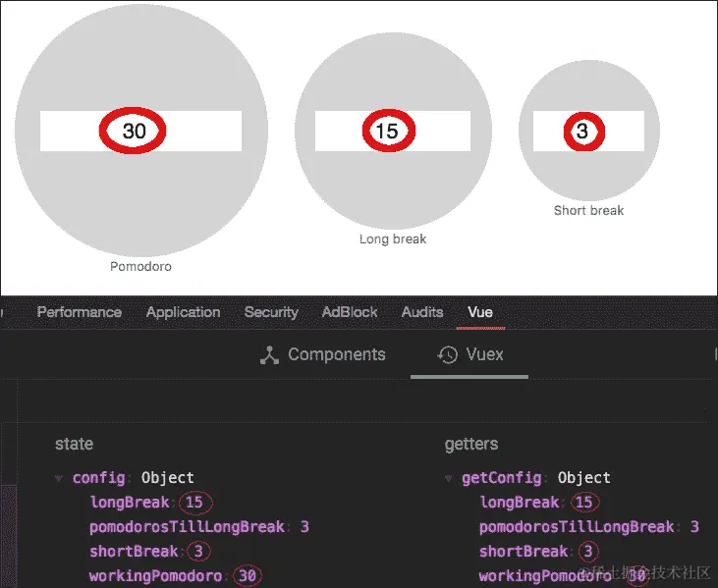
Task: Select workingPomodoro row under state config
Action: (176, 575)
